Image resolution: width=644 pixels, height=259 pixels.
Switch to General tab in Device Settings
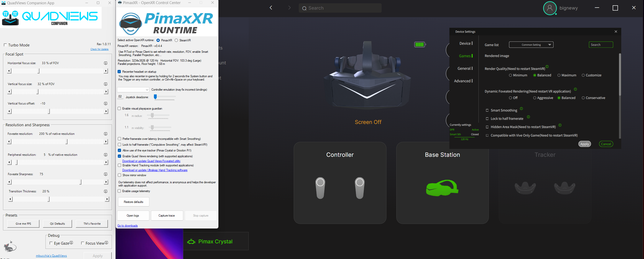465,68
